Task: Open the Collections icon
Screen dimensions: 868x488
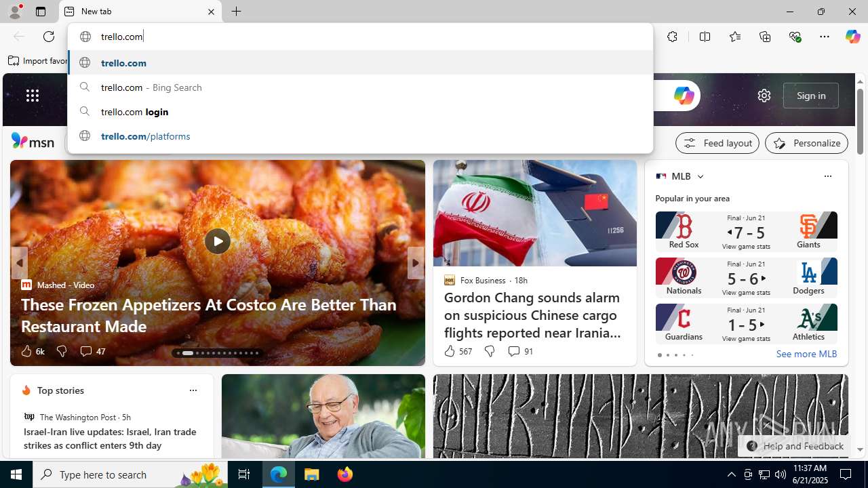Action: (765, 37)
